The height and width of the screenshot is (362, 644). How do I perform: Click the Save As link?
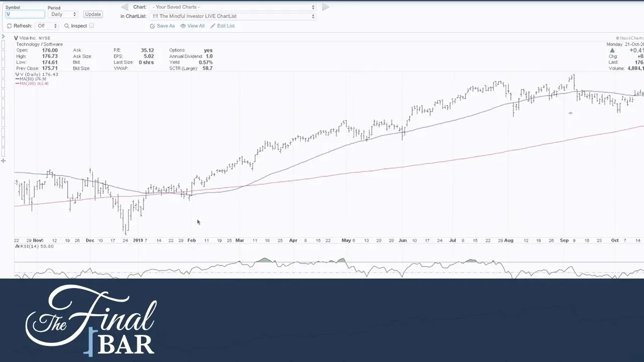tap(163, 26)
